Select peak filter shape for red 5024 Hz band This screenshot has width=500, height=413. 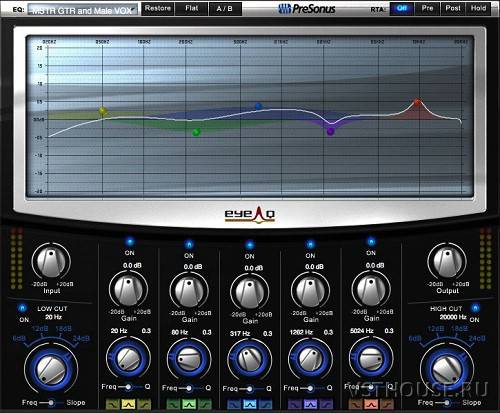point(371,404)
